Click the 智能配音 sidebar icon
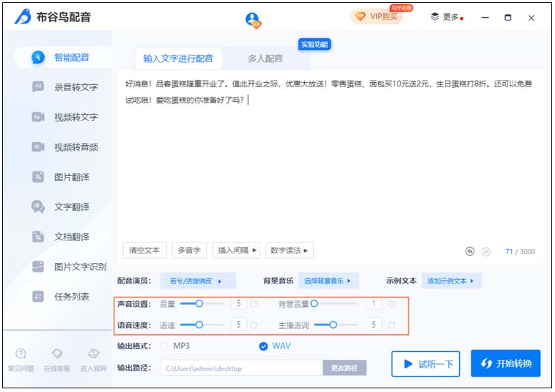The height and width of the screenshot is (392, 555). point(38,57)
